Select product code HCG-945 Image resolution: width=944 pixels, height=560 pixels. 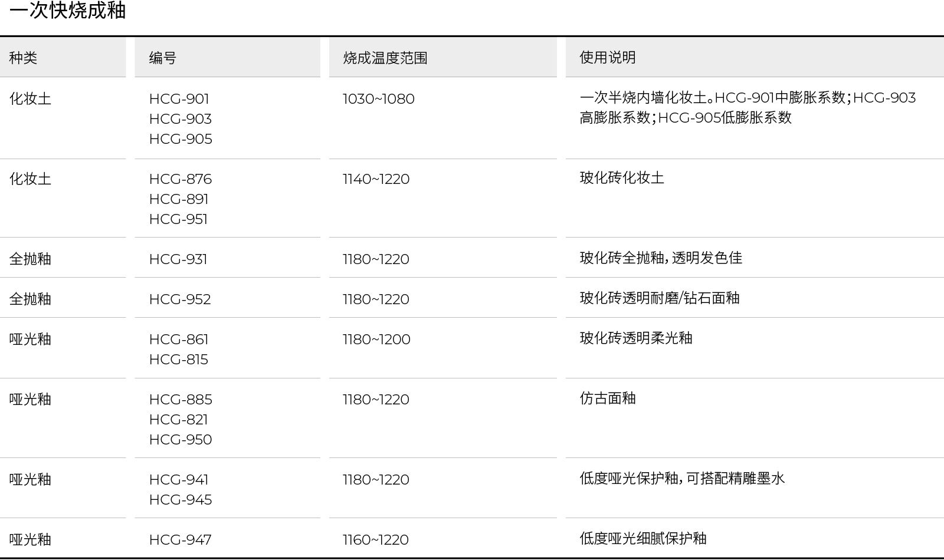tap(181, 499)
